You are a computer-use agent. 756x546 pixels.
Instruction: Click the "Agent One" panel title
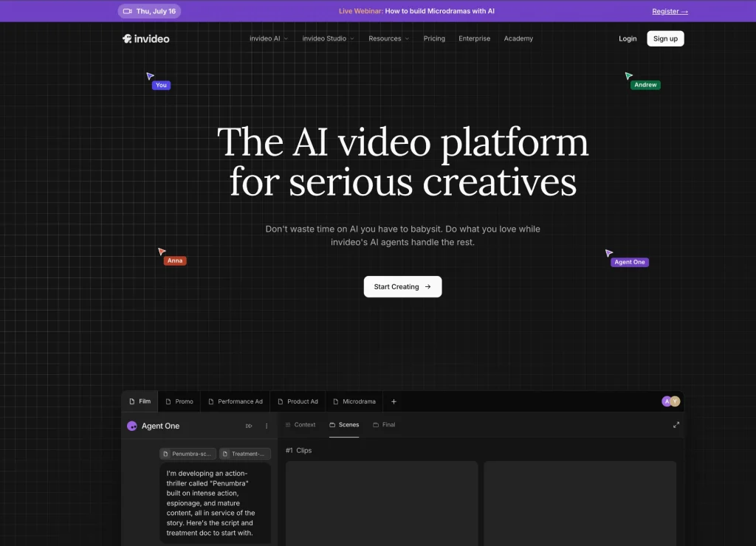click(x=160, y=426)
